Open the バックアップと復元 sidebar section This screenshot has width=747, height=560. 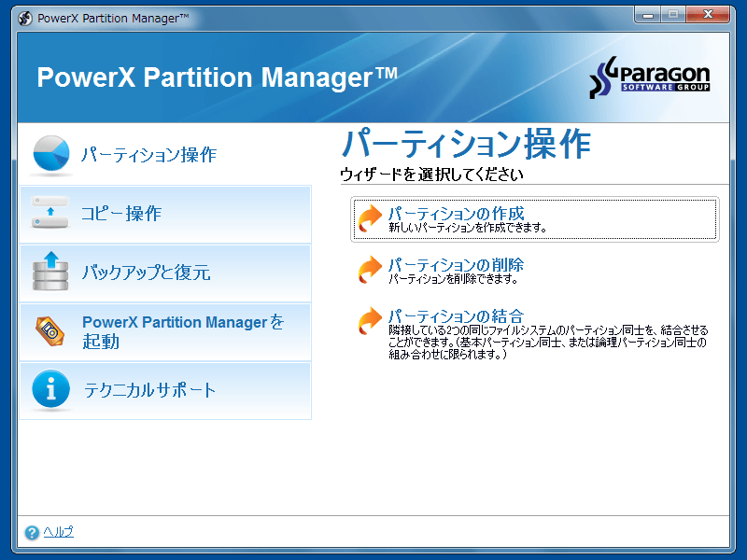165,273
